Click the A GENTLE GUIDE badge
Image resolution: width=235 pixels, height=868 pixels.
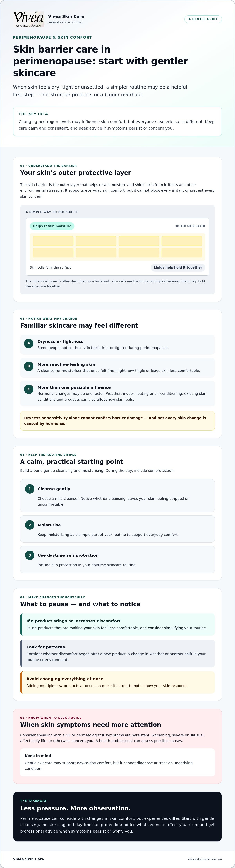pyautogui.click(x=203, y=19)
